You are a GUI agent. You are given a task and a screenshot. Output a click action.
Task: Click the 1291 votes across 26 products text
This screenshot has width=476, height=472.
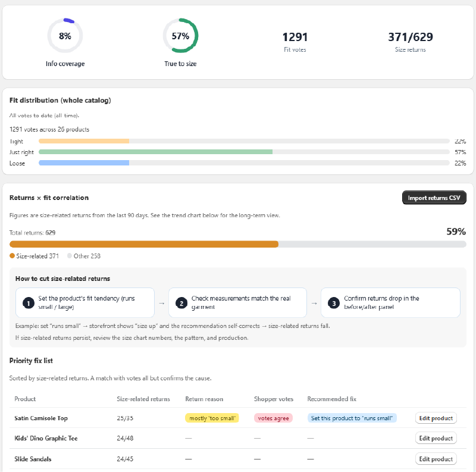pos(49,129)
